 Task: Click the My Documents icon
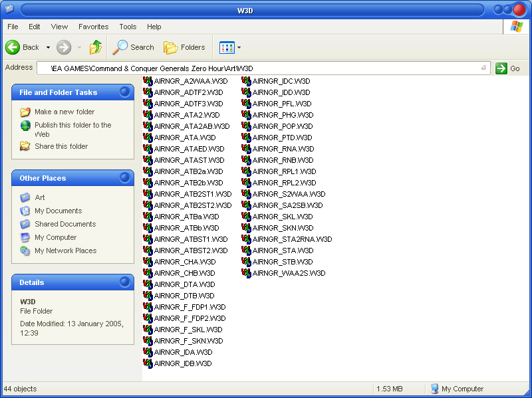coord(25,211)
